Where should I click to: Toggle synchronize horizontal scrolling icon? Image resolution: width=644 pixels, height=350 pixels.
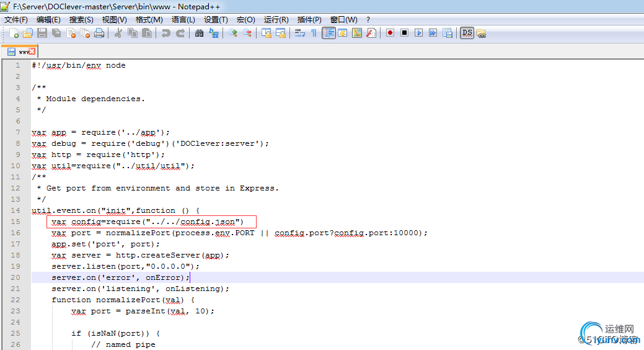(281, 34)
